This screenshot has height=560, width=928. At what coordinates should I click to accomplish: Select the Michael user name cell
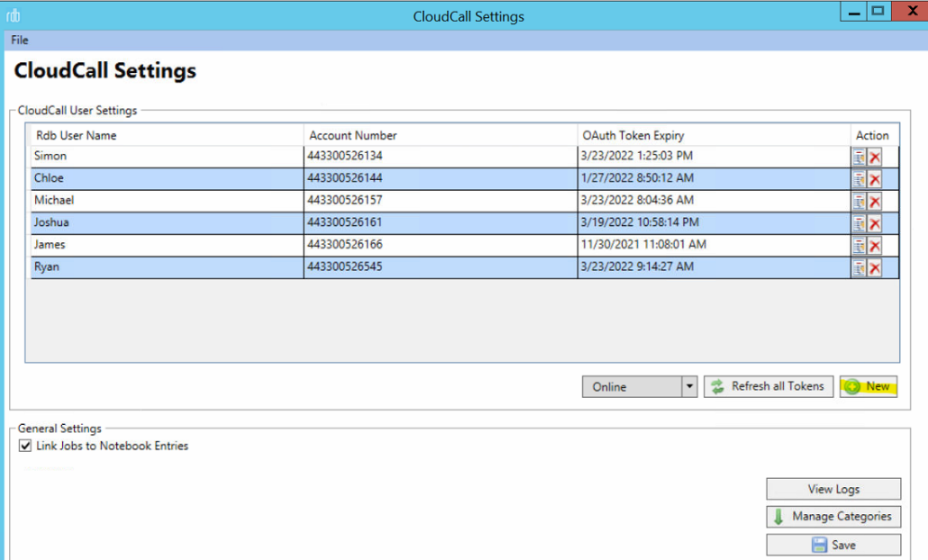[x=167, y=201]
